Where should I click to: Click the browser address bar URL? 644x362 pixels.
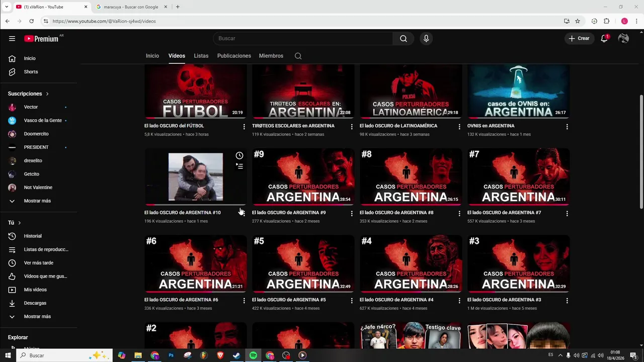[x=104, y=21]
